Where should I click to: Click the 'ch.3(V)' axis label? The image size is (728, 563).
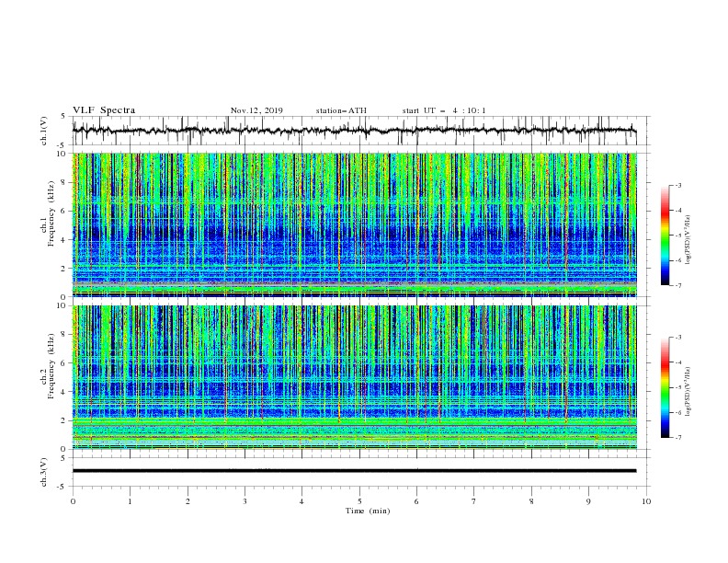tap(44, 472)
